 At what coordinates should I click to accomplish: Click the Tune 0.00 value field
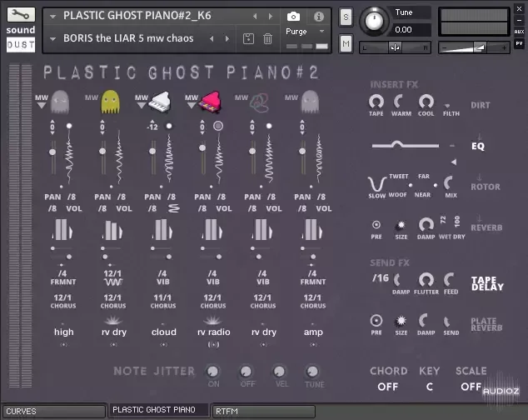(412, 30)
